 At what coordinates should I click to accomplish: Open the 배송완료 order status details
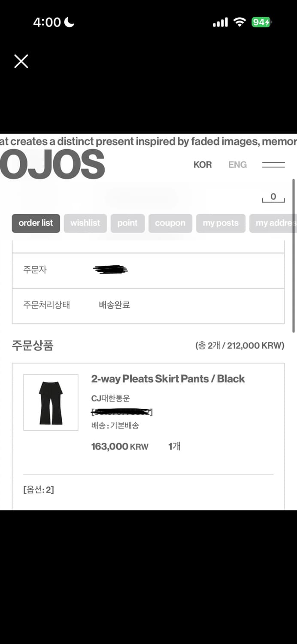coord(113,305)
